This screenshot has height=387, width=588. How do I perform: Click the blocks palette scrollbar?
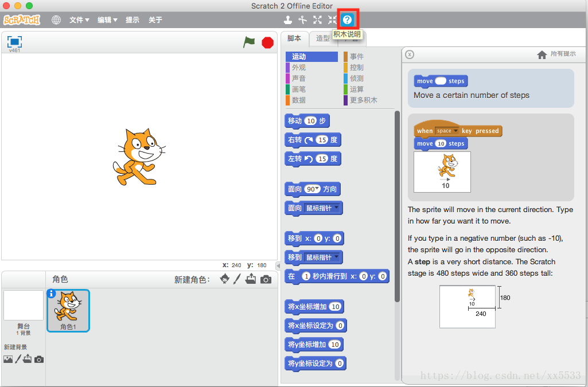pyautogui.click(x=397, y=206)
